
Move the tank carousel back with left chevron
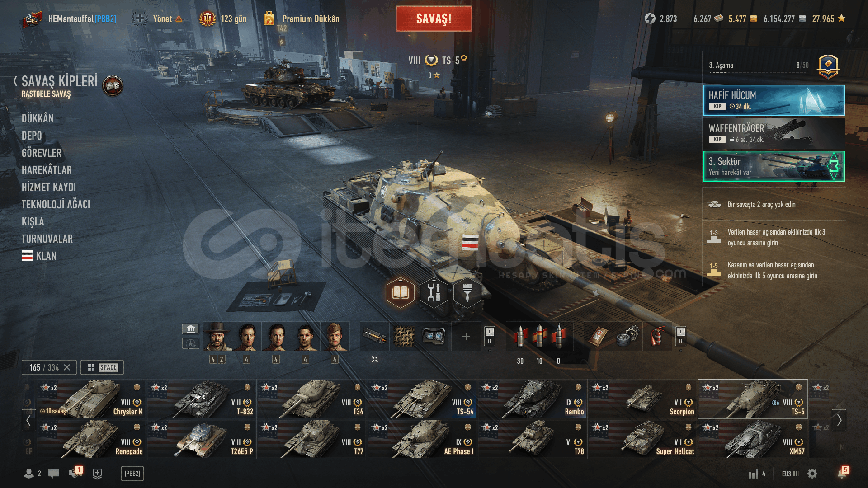pyautogui.click(x=28, y=420)
